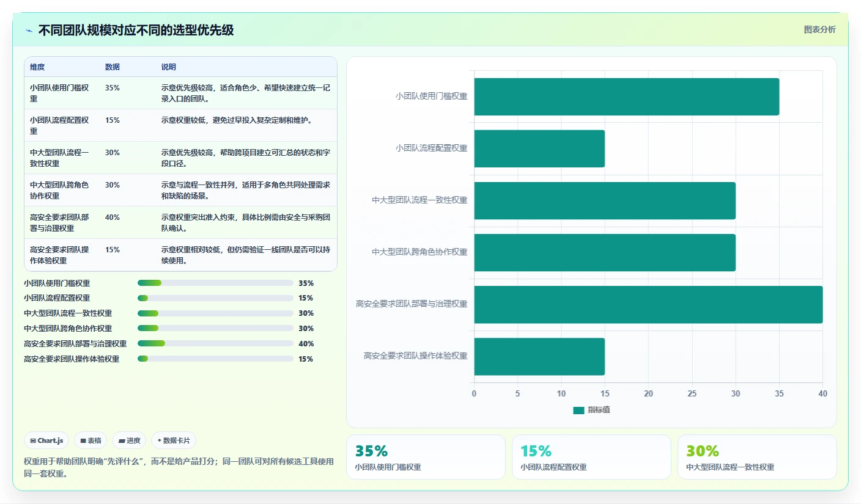Click the 高安全要求团队操作体验权重 progress bar
This screenshot has height=504, width=861.
tap(215, 359)
